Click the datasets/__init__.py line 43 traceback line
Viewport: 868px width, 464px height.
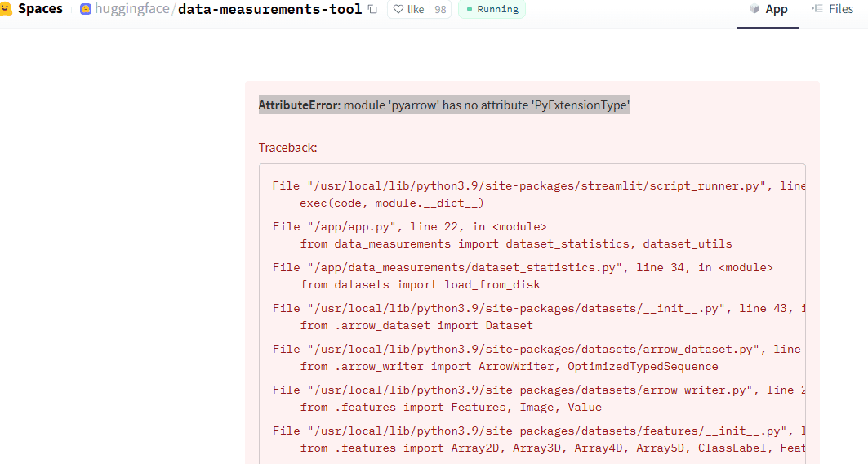[539, 309]
